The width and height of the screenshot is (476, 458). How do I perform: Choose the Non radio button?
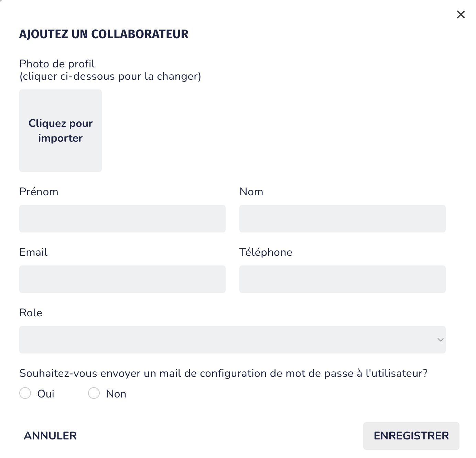pyautogui.click(x=94, y=393)
